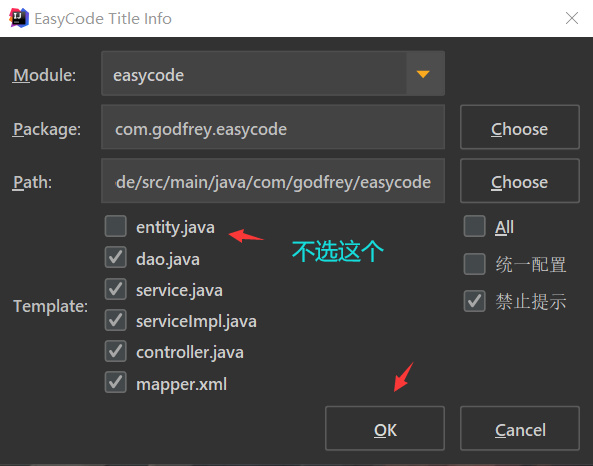Screen dimensions: 593x466
Task: Uncheck the serviceImpl.java template checkbox
Action: (x=116, y=320)
